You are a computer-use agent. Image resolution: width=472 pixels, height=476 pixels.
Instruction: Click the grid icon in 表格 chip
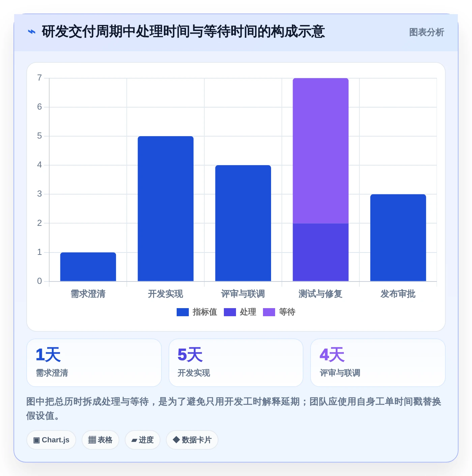tap(92, 440)
